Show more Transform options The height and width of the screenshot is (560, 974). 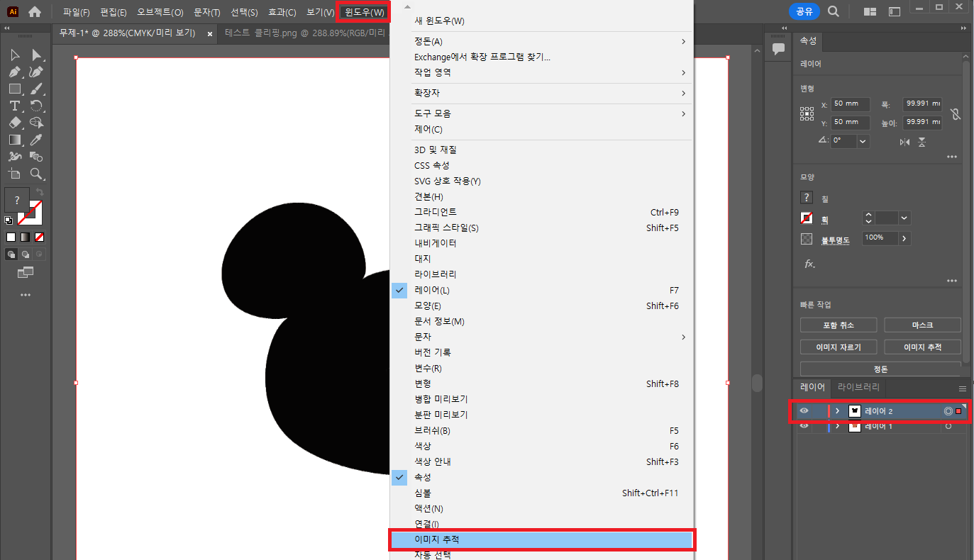tap(951, 157)
